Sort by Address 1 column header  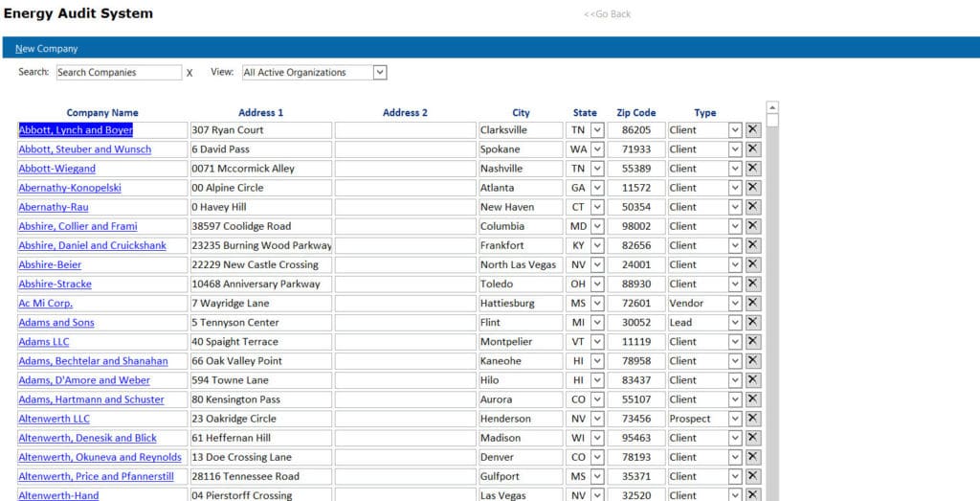tap(260, 113)
